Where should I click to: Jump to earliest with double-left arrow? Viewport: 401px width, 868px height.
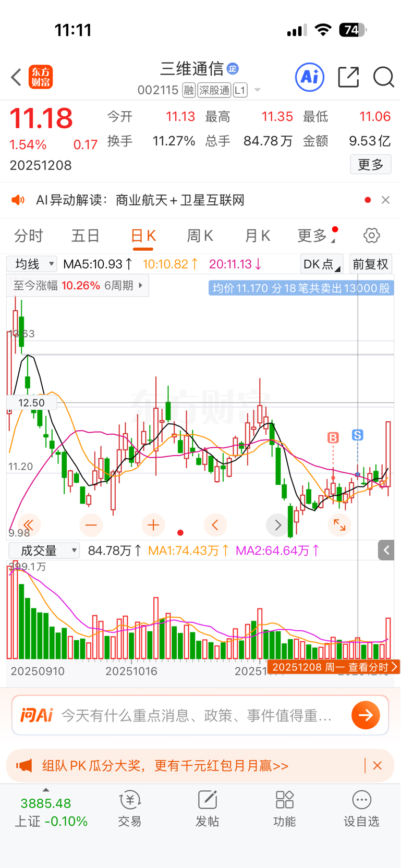pyautogui.click(x=29, y=525)
